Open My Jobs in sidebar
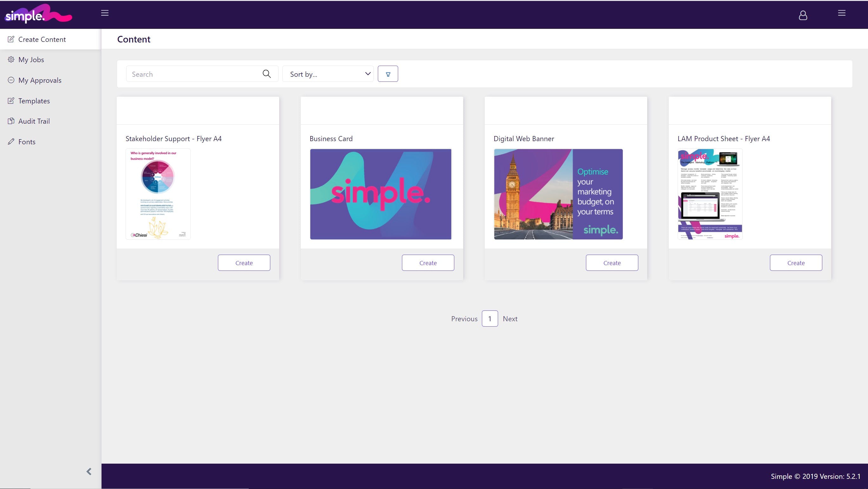Image resolution: width=868 pixels, height=489 pixels. click(31, 60)
